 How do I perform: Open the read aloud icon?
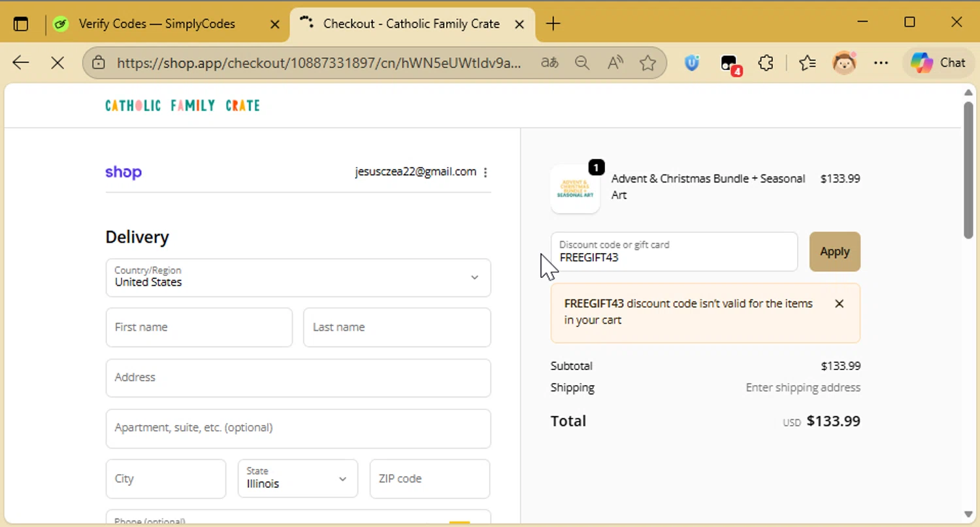615,63
